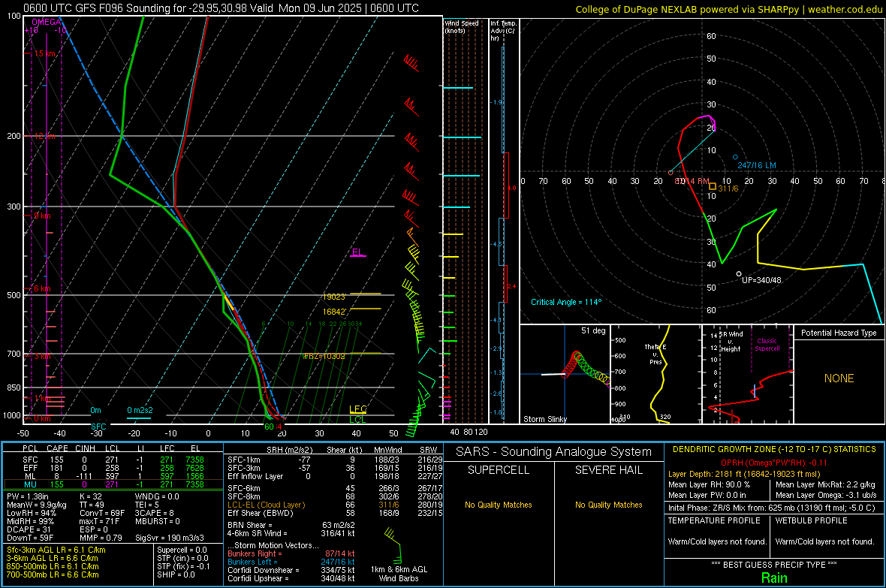Click the sounding title with valid time
This screenshot has width=886, height=588.
[221, 8]
